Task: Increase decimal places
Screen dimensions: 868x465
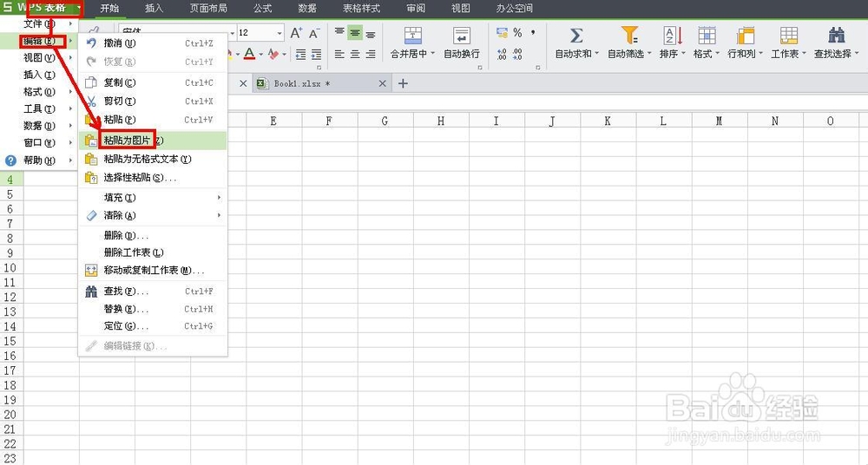Action: (502, 54)
